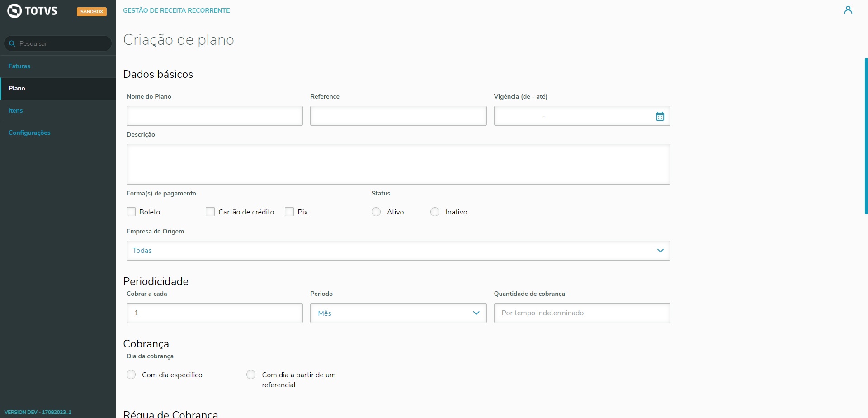Click the TOTVS logo

(33, 11)
